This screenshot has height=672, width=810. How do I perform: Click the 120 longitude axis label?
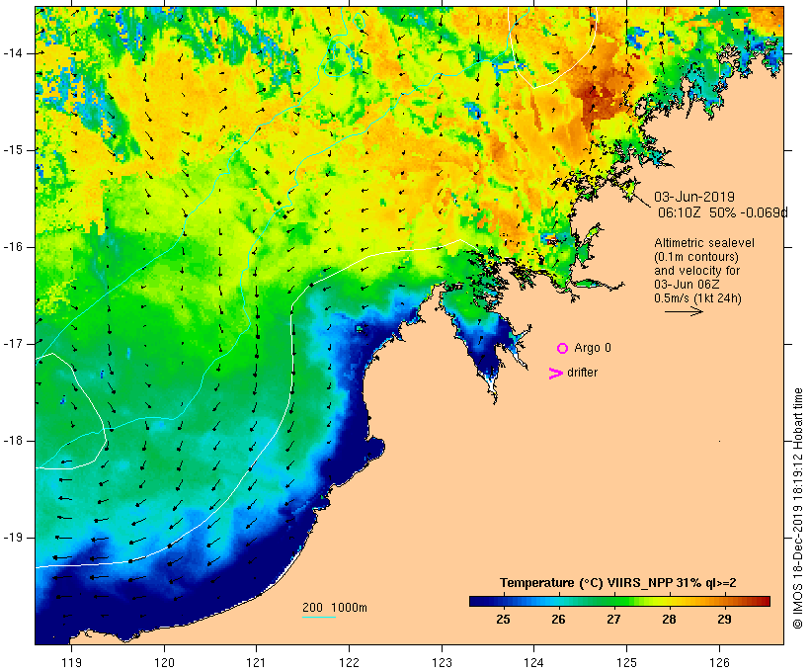(x=164, y=662)
